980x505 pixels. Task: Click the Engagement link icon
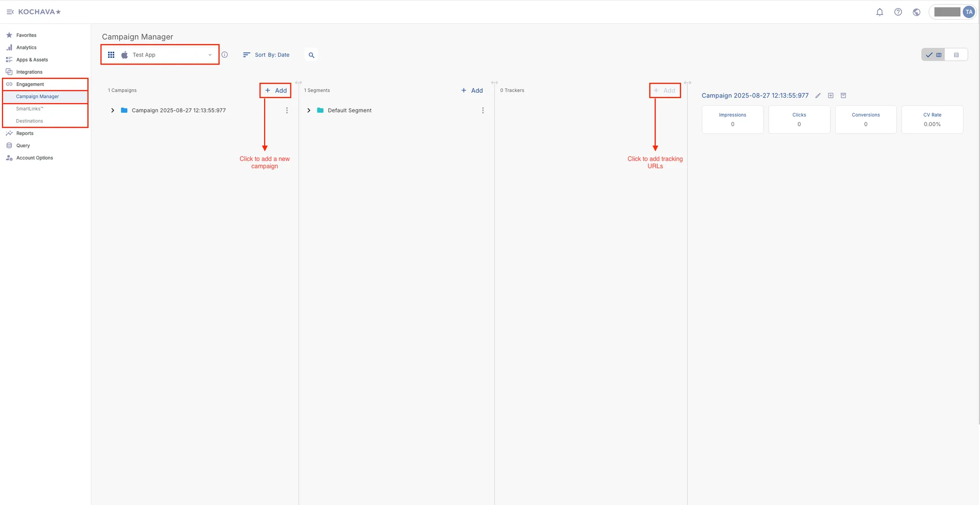9,84
